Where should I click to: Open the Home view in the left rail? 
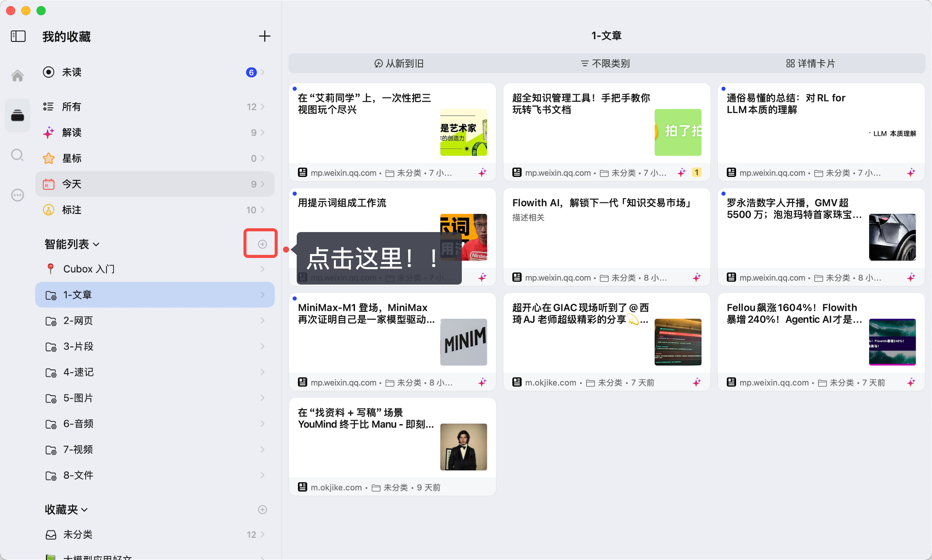pos(17,75)
